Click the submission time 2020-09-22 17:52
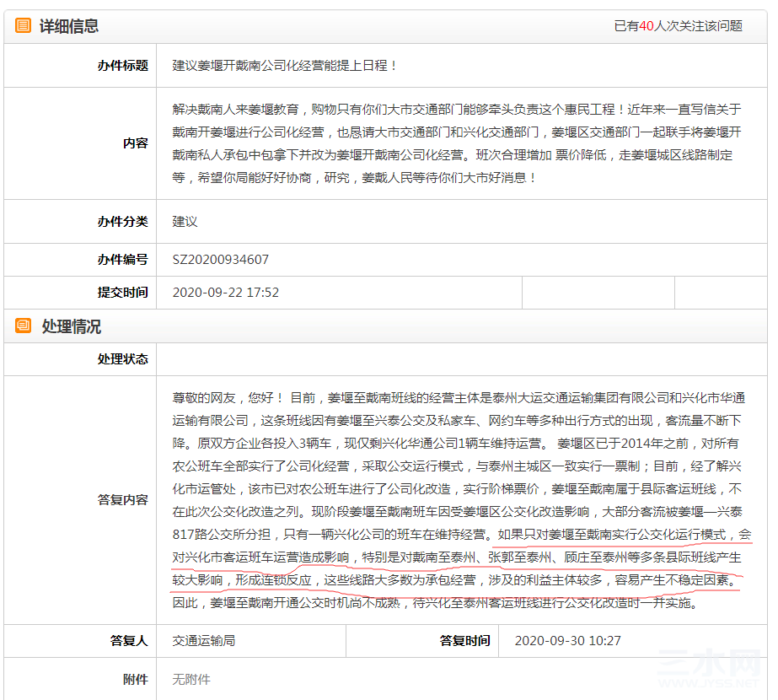This screenshot has width=778, height=700. pos(225,293)
